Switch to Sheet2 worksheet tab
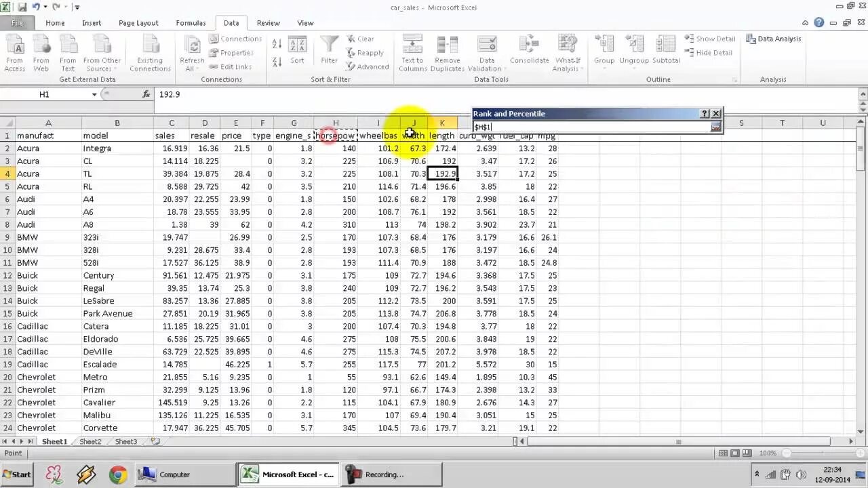The width and height of the screenshot is (868, 488). [90, 441]
